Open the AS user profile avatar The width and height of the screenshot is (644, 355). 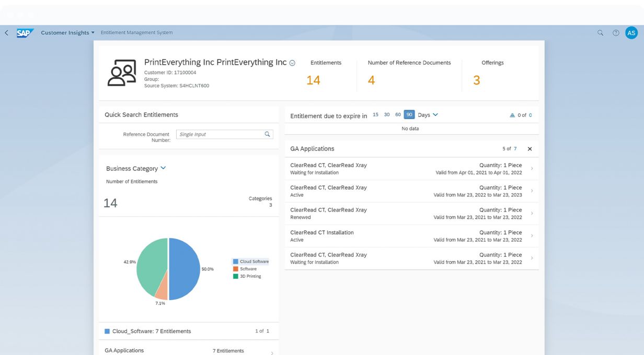tap(631, 33)
